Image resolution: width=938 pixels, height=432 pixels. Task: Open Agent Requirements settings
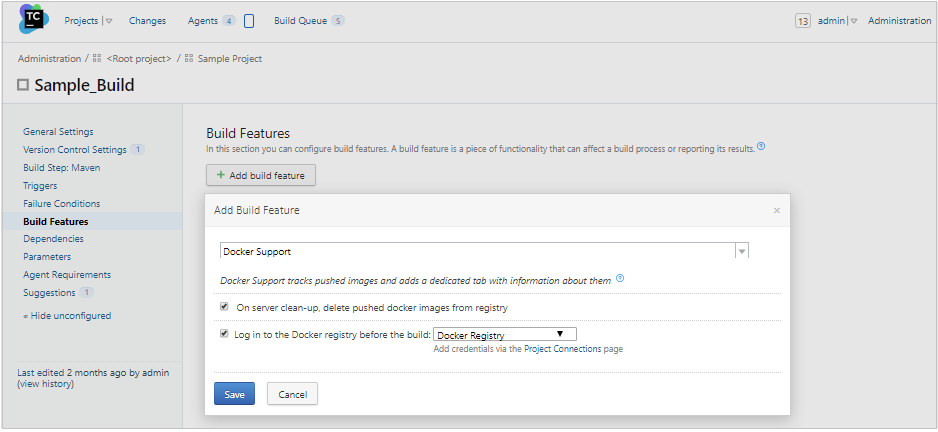tap(67, 275)
